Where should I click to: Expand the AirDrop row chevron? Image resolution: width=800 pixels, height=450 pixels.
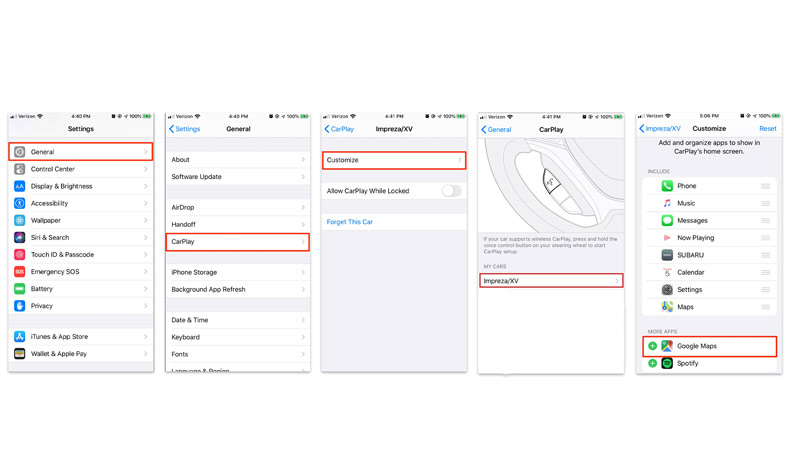click(303, 207)
